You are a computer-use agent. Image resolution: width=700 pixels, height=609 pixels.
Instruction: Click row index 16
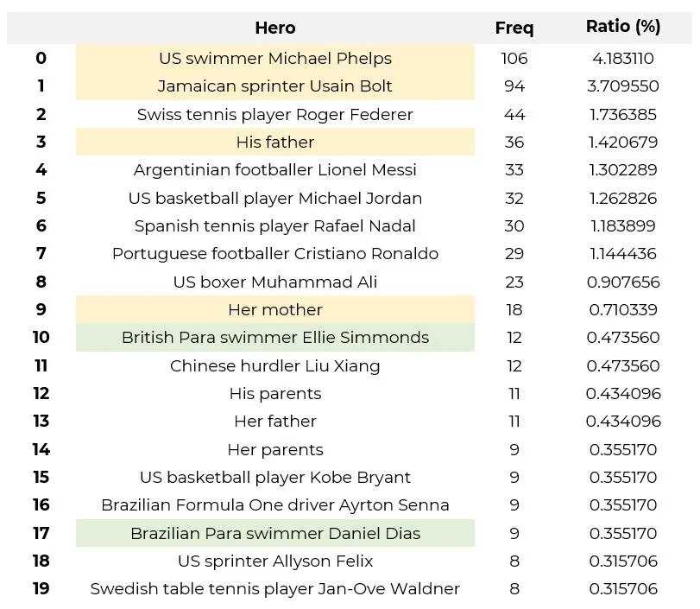pyautogui.click(x=41, y=505)
